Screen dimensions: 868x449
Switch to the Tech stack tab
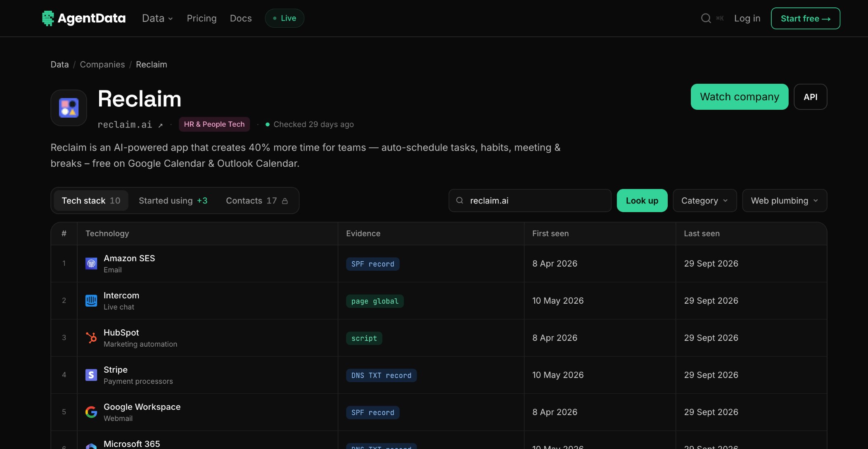point(91,201)
